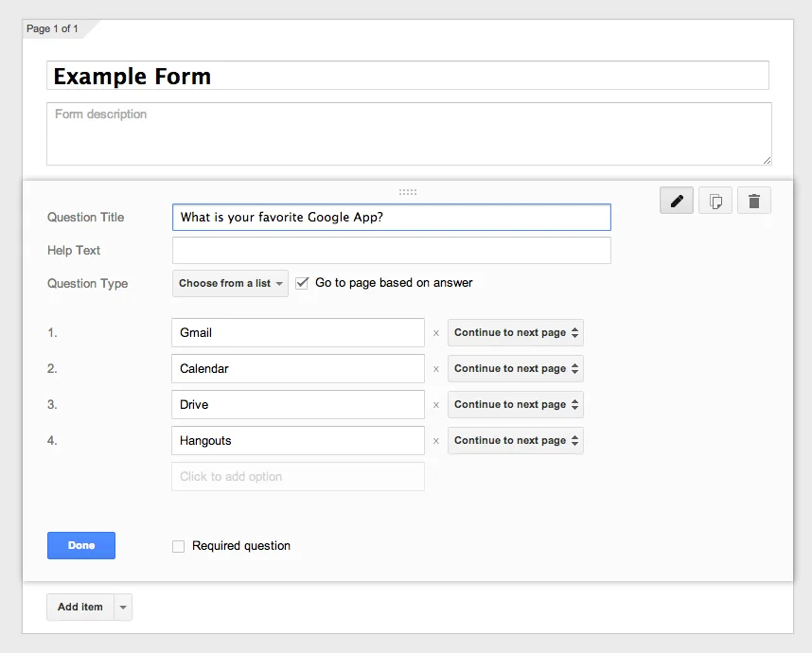Click the Example Form title field
The height and width of the screenshot is (653, 812).
click(x=408, y=76)
